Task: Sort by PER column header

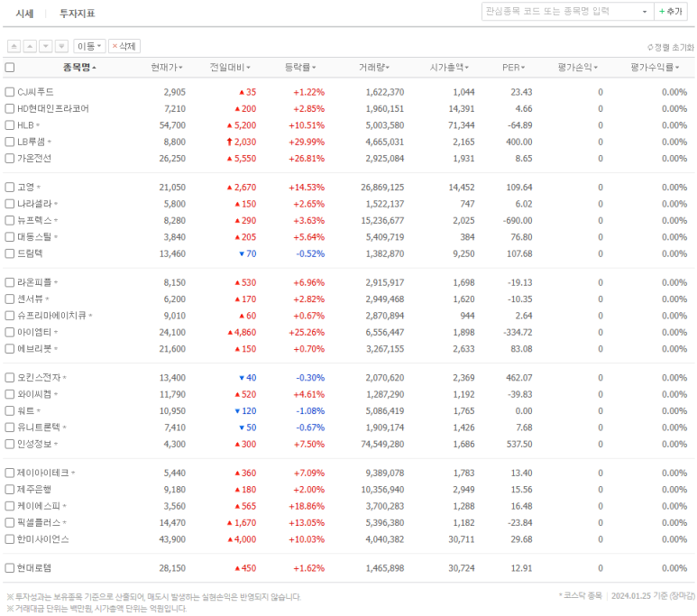Action: pyautogui.click(x=514, y=68)
